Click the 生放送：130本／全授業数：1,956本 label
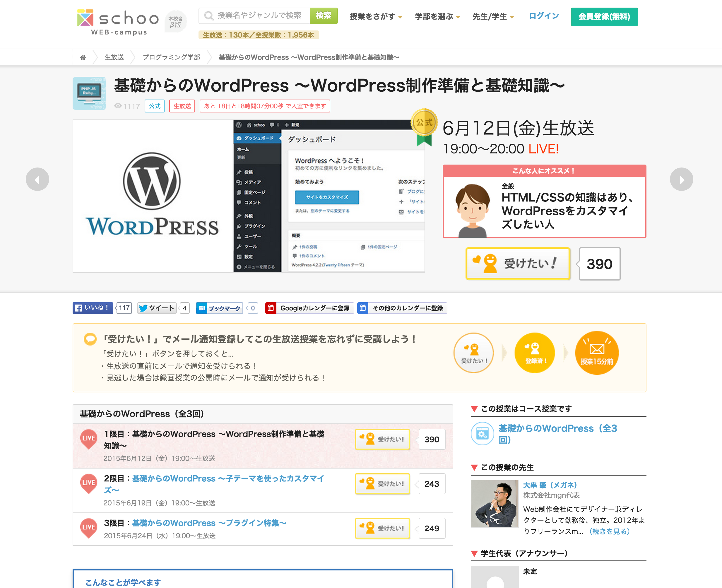This screenshot has height=588, width=722. [259, 35]
